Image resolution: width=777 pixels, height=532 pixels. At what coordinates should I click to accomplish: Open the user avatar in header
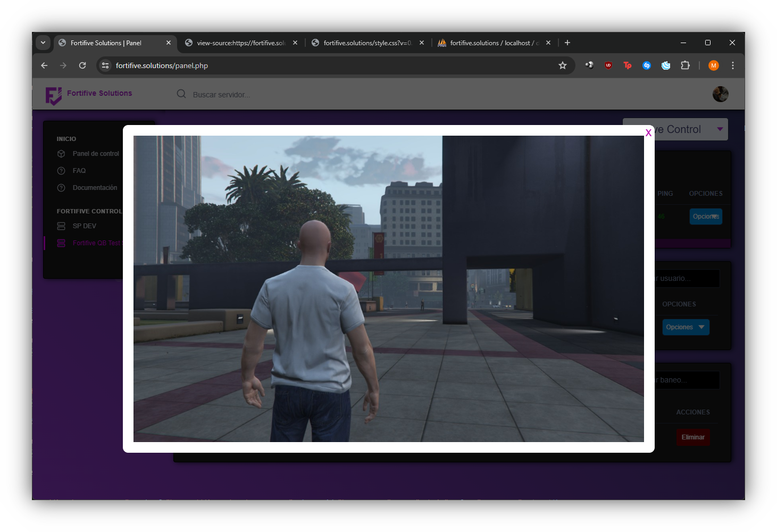click(x=720, y=94)
